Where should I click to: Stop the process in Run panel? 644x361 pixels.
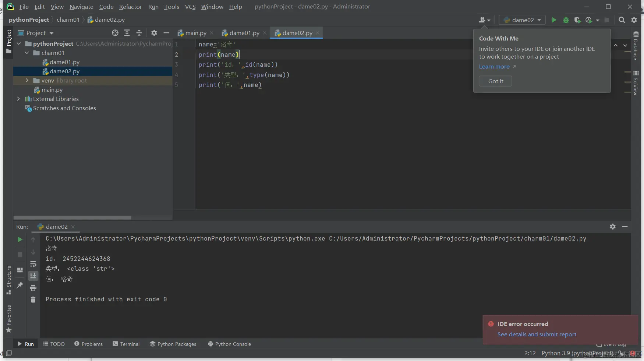tap(20, 255)
